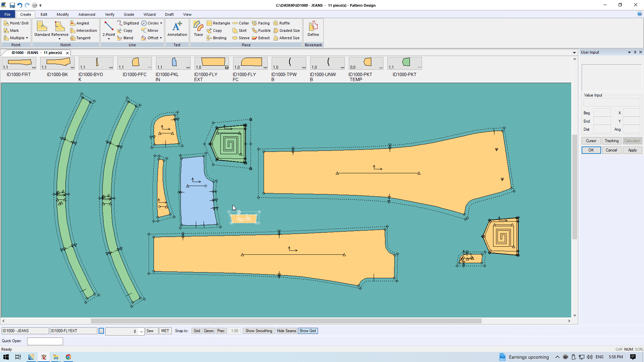Expand the Circles dropdown arrow
Screen dimensions: 644x362
pos(161,23)
